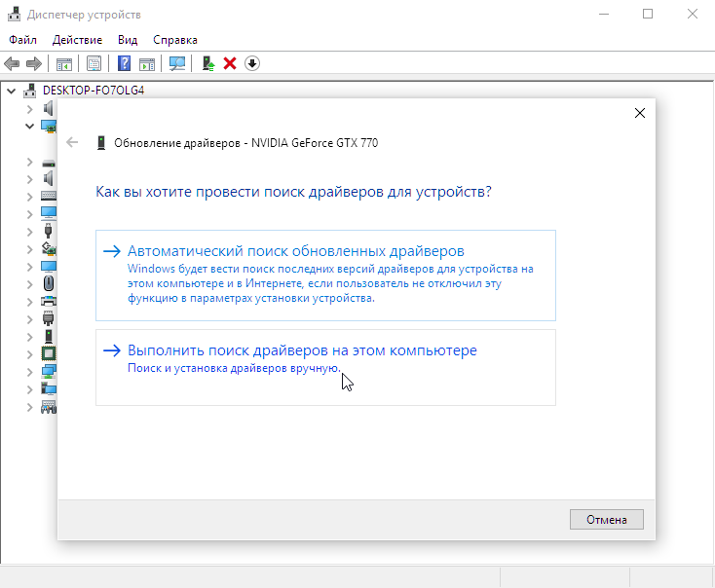This screenshot has height=588, width=715.
Task: Collapse the DESKTOP-FO7OLG4 root node
Action: 11,91
